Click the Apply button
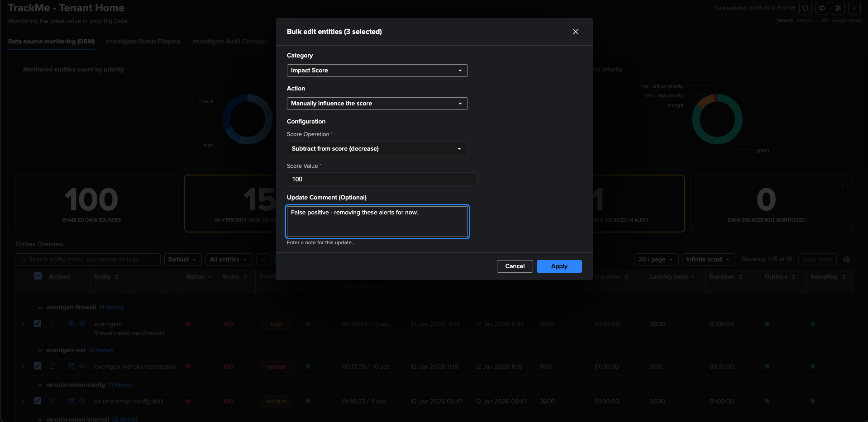 click(559, 266)
